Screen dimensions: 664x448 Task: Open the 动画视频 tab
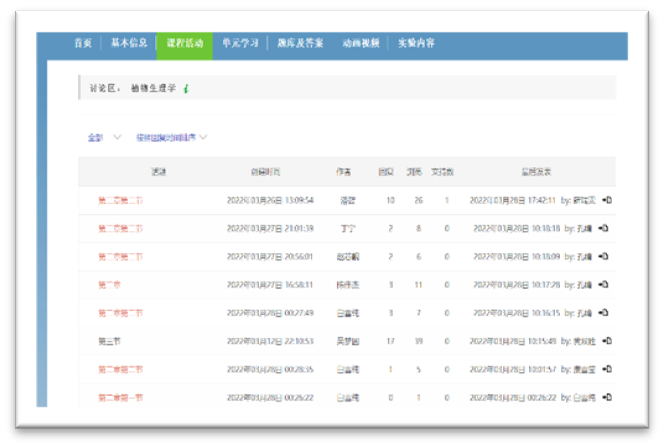point(361,43)
